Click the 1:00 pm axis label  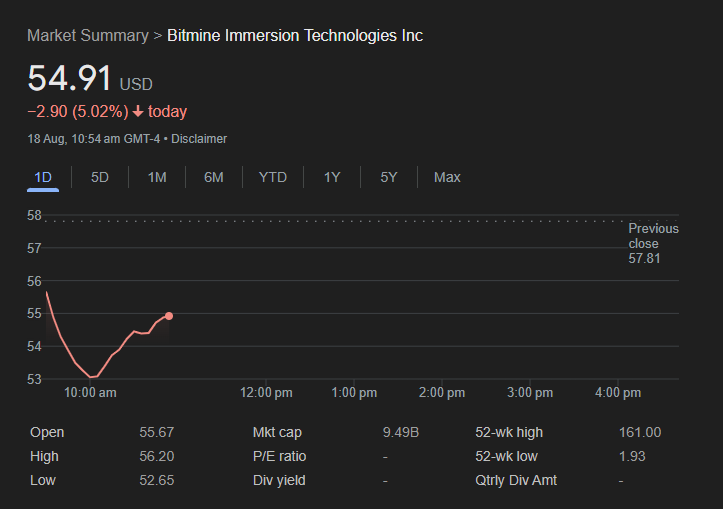(x=354, y=393)
